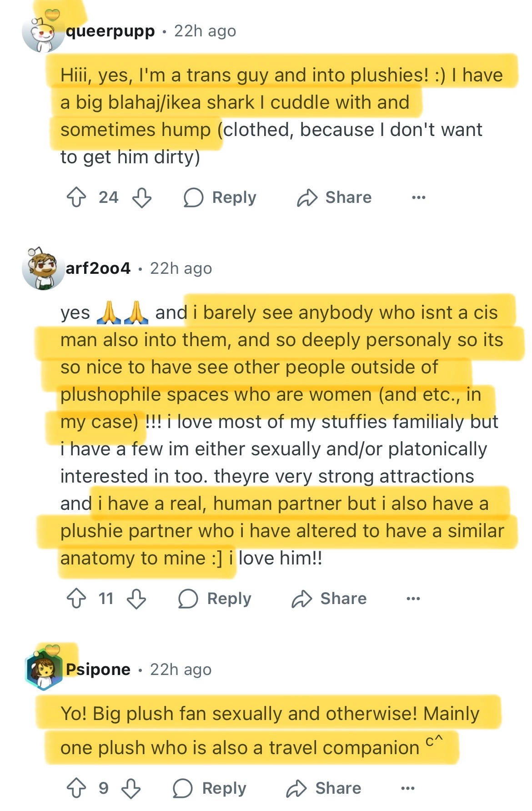Image resolution: width=532 pixels, height=811 pixels.
Task: Share Psipone's comment
Action: coord(324,788)
